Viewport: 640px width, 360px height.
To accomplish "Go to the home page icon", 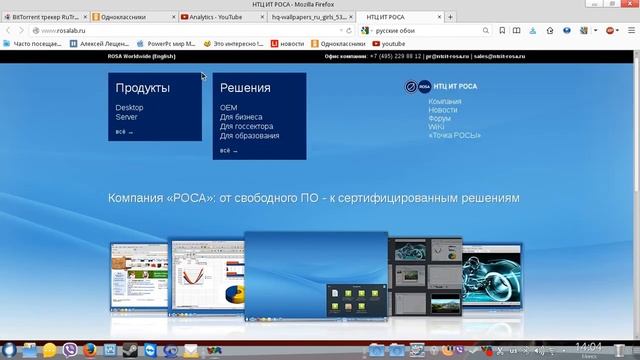I will tap(550, 31).
